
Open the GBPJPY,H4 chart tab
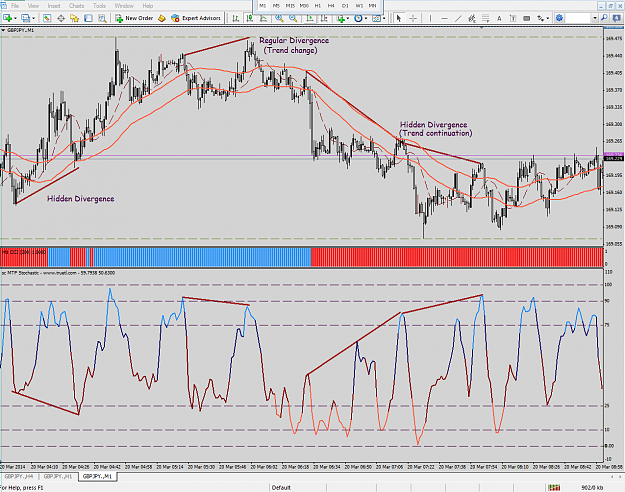click(19, 476)
